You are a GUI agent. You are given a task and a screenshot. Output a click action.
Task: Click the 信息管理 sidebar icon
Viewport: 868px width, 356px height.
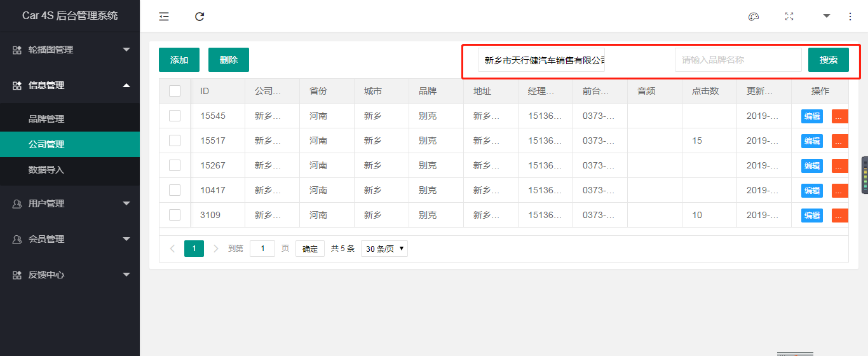click(x=17, y=85)
